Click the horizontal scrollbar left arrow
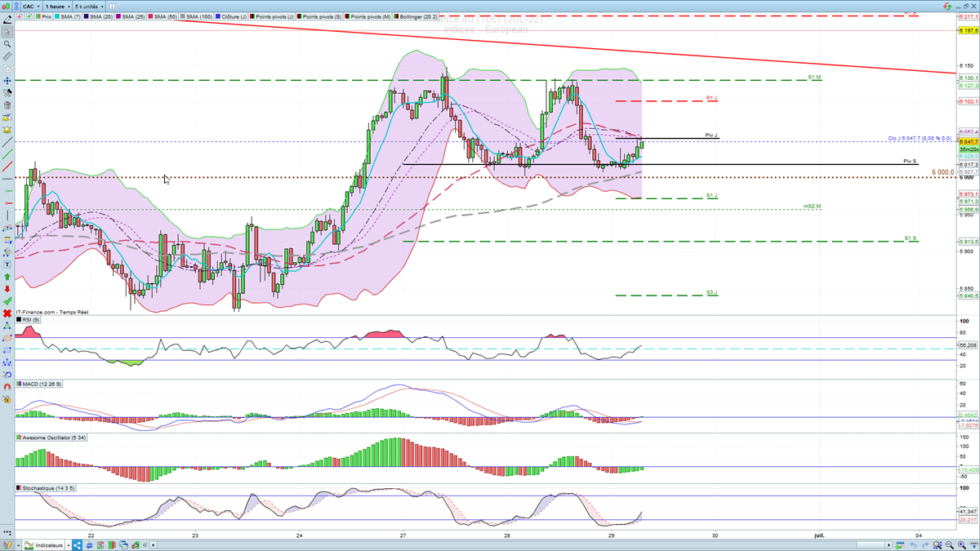Viewport: 980px width, 551px height. [154, 545]
